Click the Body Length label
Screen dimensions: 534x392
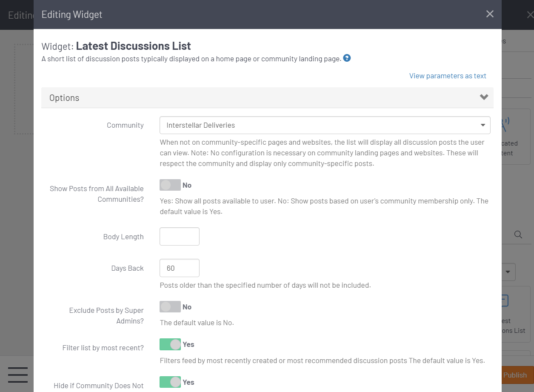tap(123, 237)
